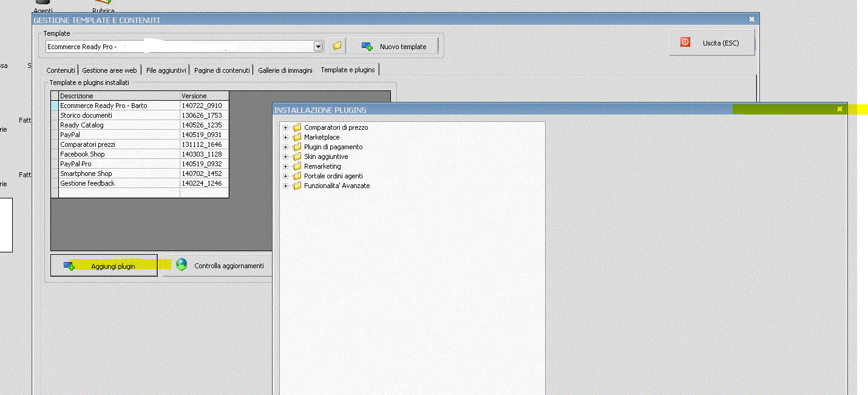Click version cell 130626_1753
Screen dimensions: 868x395
pyautogui.click(x=205, y=115)
